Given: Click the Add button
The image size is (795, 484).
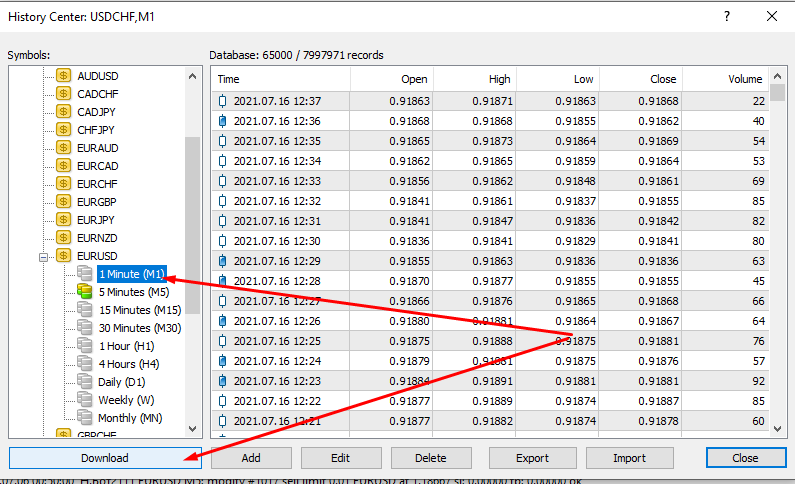Looking at the screenshot, I should click(251, 458).
